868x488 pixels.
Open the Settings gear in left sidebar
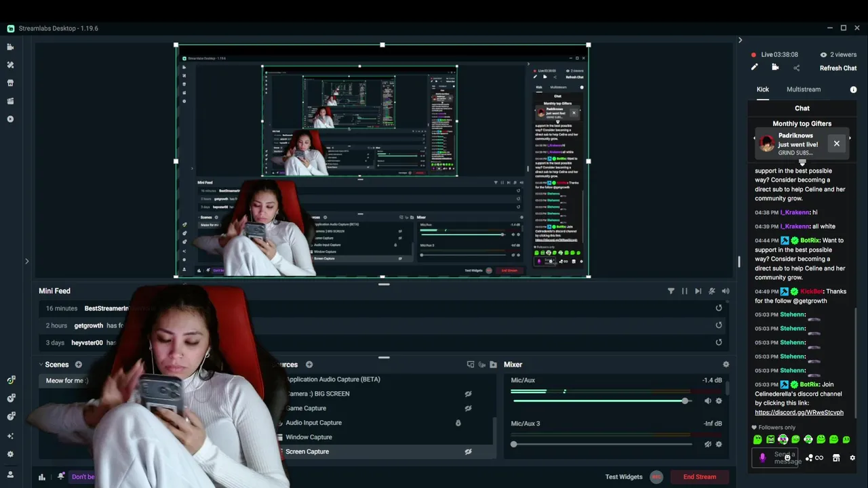click(10, 454)
